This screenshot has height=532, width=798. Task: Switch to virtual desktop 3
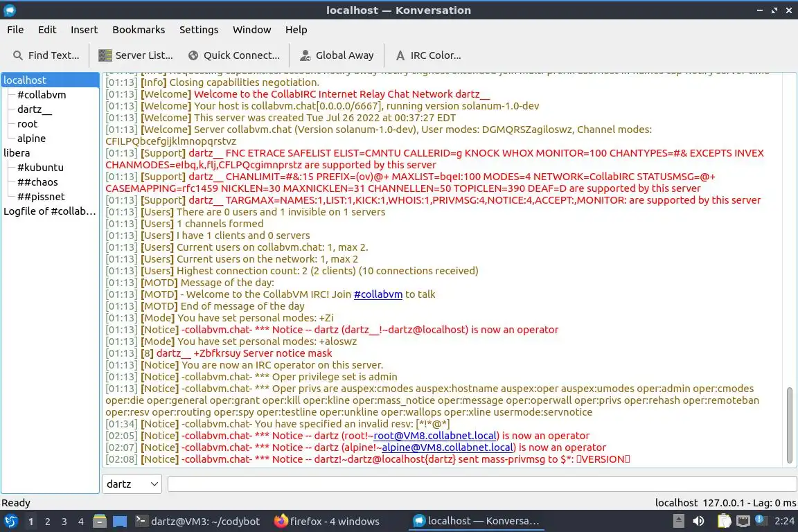64,522
